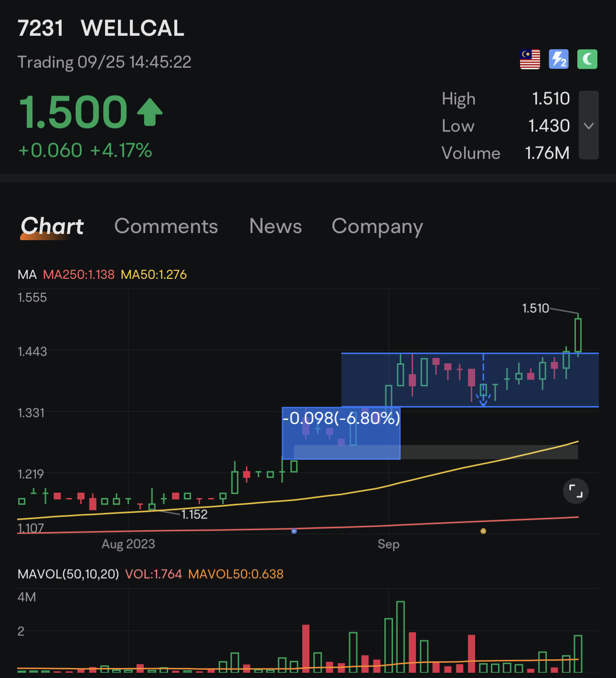
Task: Tap the Aug 2023 axis label
Action: [x=128, y=544]
